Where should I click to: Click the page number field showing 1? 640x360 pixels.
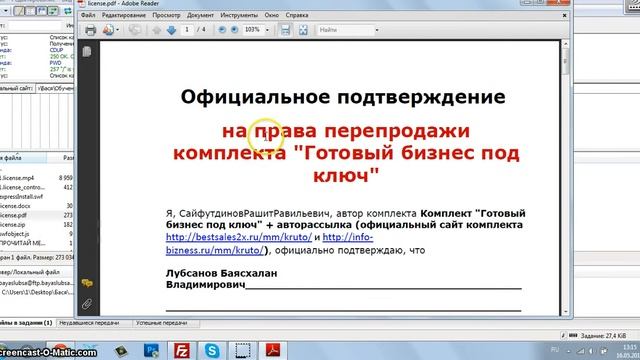[x=187, y=30]
